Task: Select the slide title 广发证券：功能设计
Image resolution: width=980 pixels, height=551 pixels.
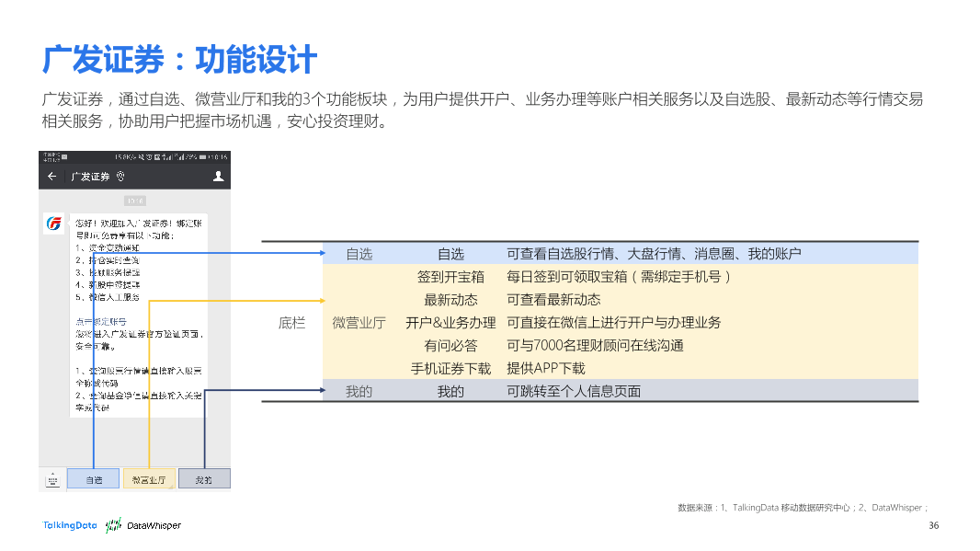Action: [180, 60]
